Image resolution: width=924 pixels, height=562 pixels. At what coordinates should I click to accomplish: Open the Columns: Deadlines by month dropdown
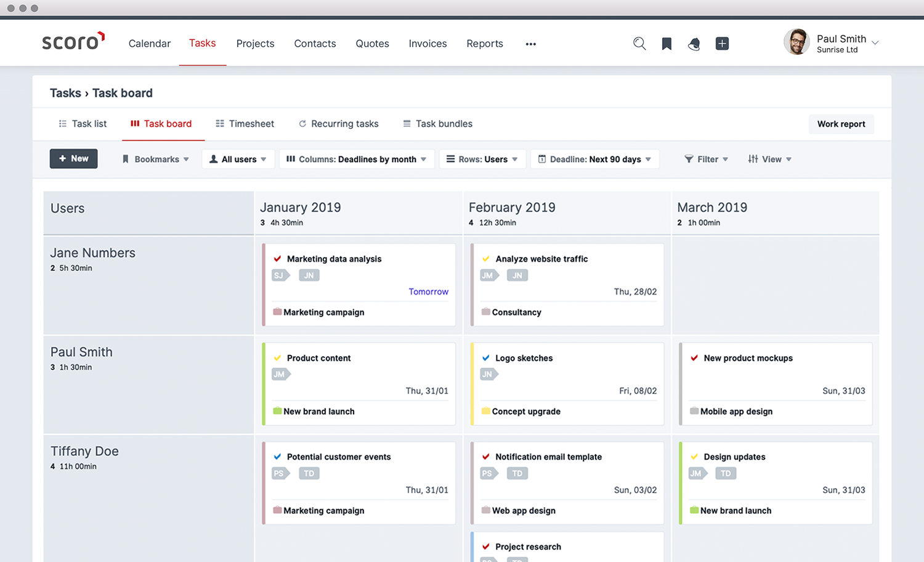[357, 159]
